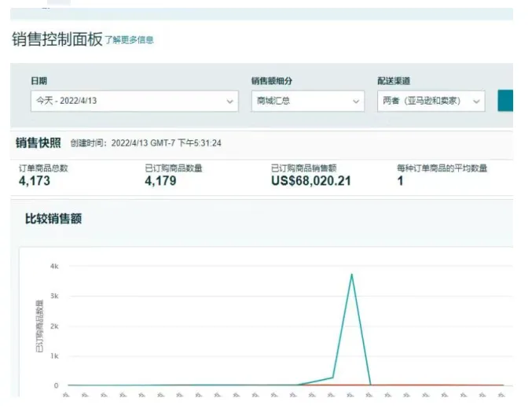The image size is (532, 409).
Task: Click the 已订购商品数量 value 4,179
Action: 160,181
